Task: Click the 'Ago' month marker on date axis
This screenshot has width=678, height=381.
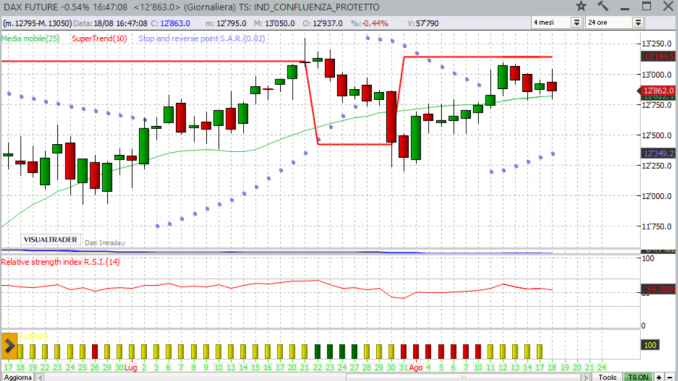Action: click(x=416, y=368)
